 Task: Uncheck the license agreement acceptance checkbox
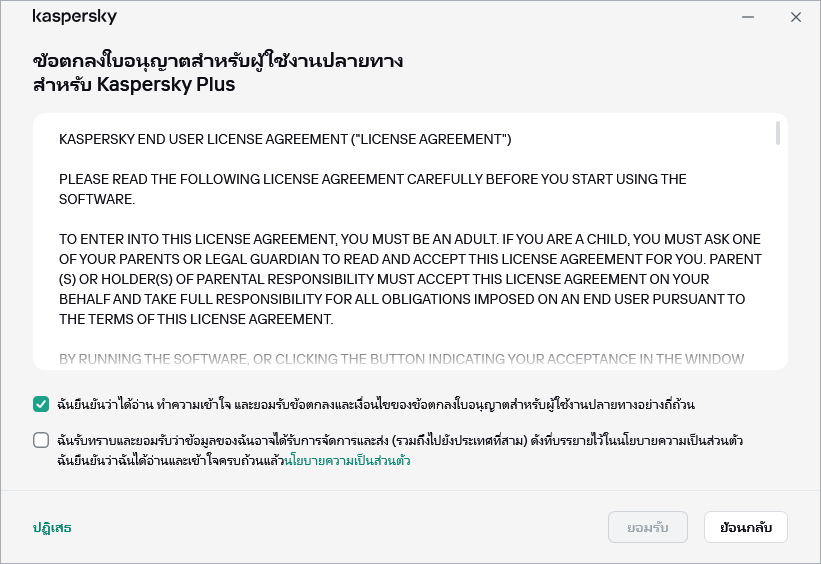41,404
